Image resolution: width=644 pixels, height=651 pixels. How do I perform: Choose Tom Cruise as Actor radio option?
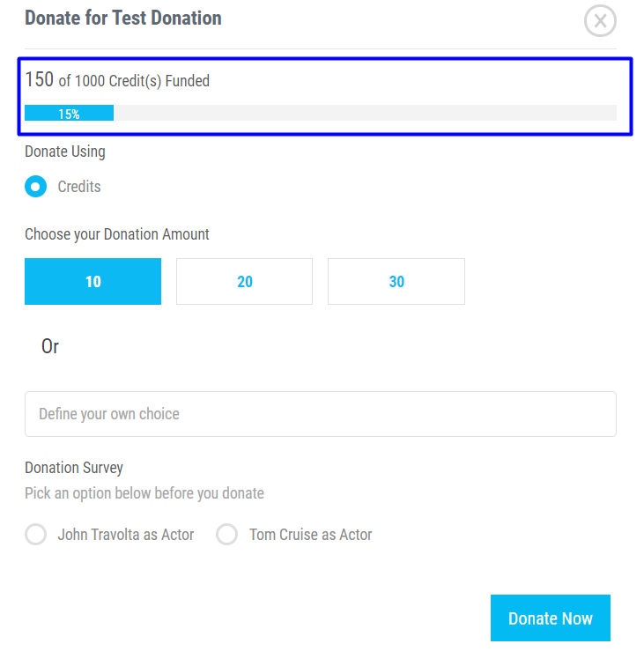pos(226,534)
